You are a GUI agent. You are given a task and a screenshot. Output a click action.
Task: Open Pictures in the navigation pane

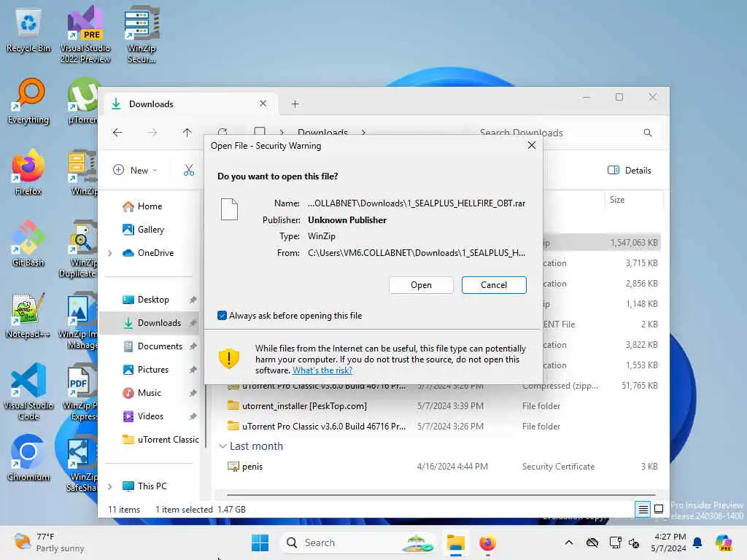153,370
